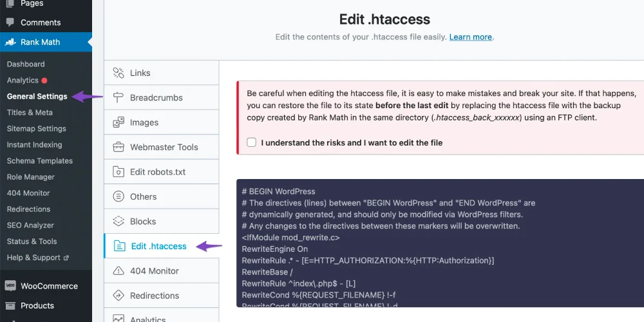The height and width of the screenshot is (322, 644).
Task: Select the Blocks settings tab
Action: tap(162, 221)
